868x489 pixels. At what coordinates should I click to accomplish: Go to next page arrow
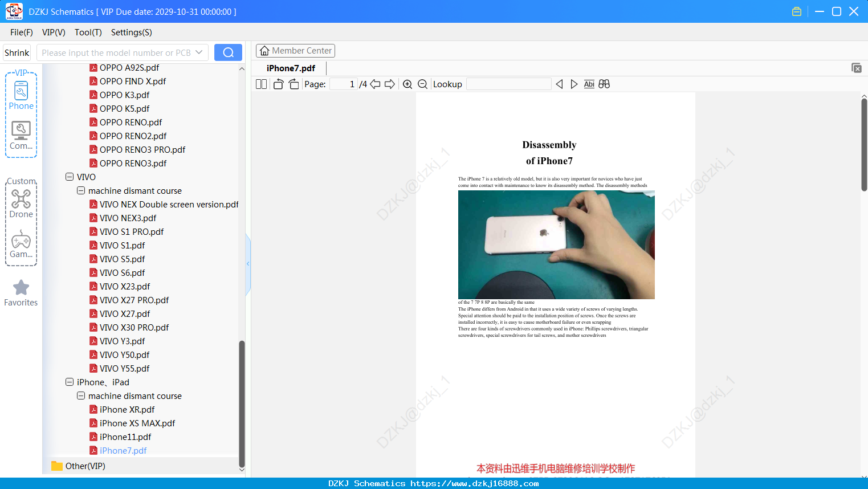390,84
